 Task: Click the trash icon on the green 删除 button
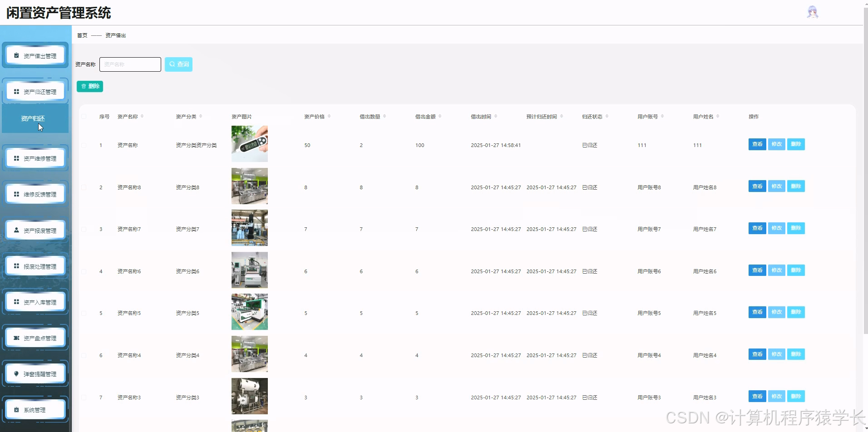pos(84,86)
